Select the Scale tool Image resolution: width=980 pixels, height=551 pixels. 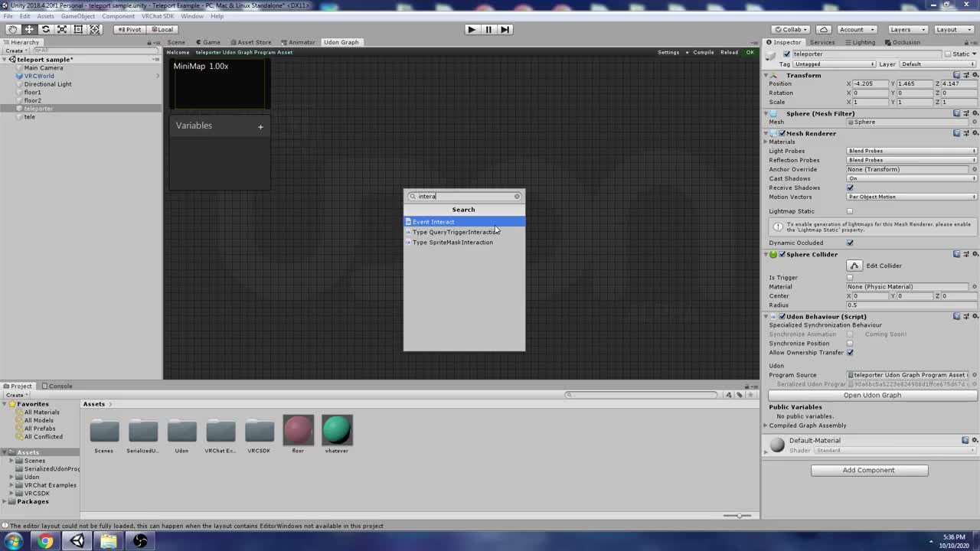60,29
